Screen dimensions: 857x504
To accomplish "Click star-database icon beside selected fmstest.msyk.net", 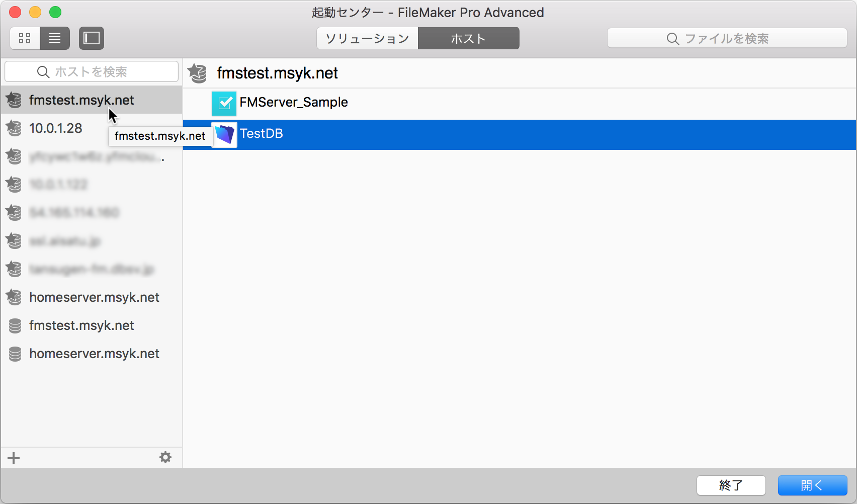I will (x=14, y=100).
